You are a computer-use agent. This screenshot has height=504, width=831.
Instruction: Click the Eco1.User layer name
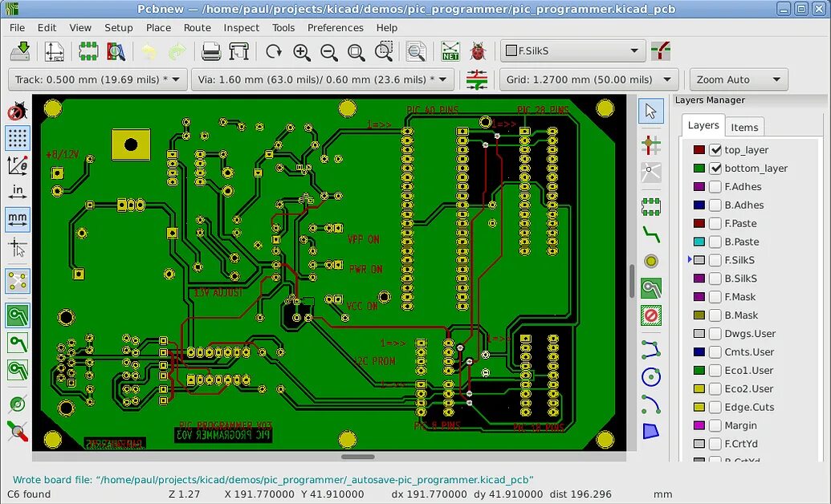tap(749, 371)
